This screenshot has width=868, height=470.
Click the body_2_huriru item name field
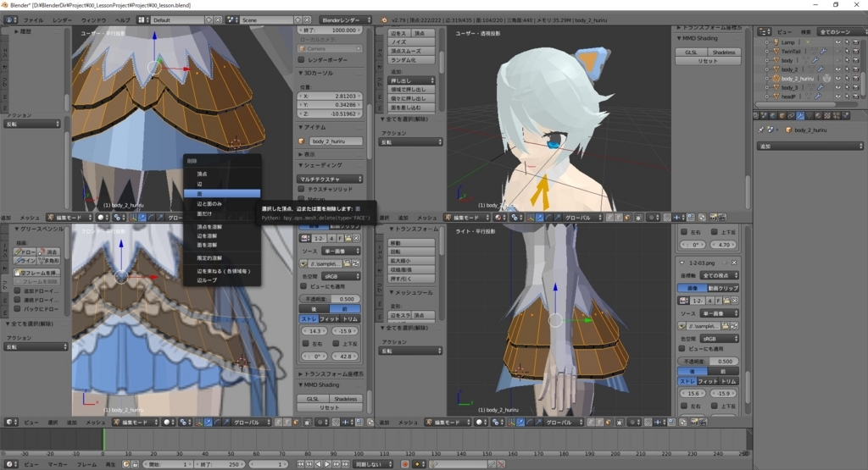(336, 141)
